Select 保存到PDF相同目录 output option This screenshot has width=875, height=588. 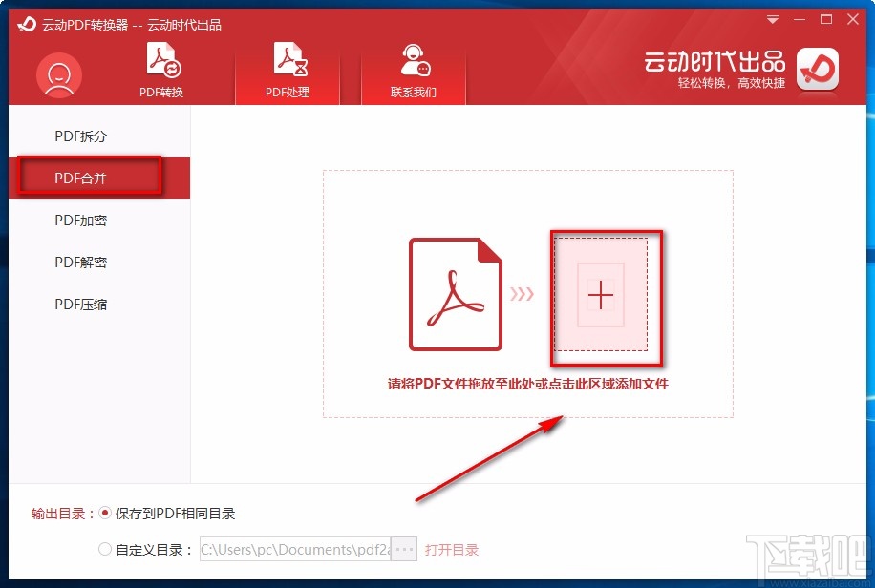tap(105, 513)
